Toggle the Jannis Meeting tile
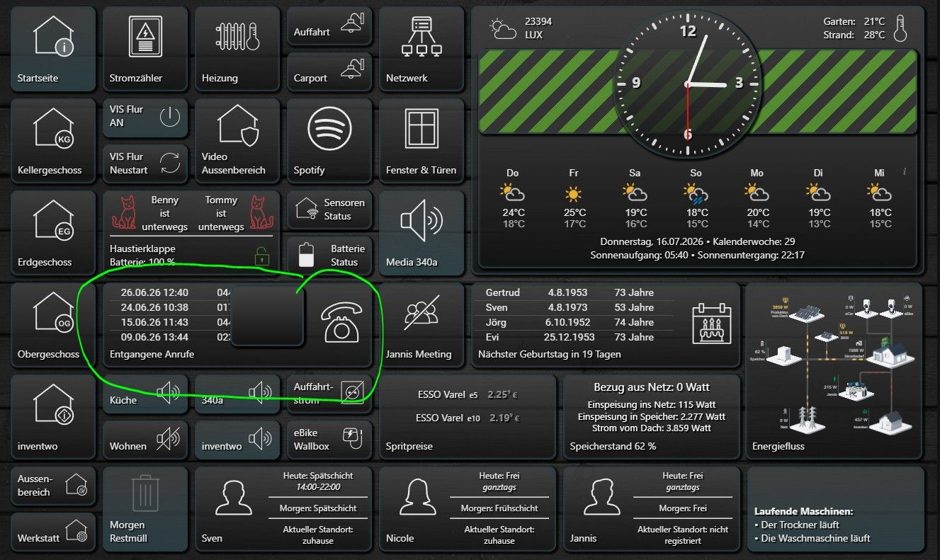The height and width of the screenshot is (560, 940). 421,325
